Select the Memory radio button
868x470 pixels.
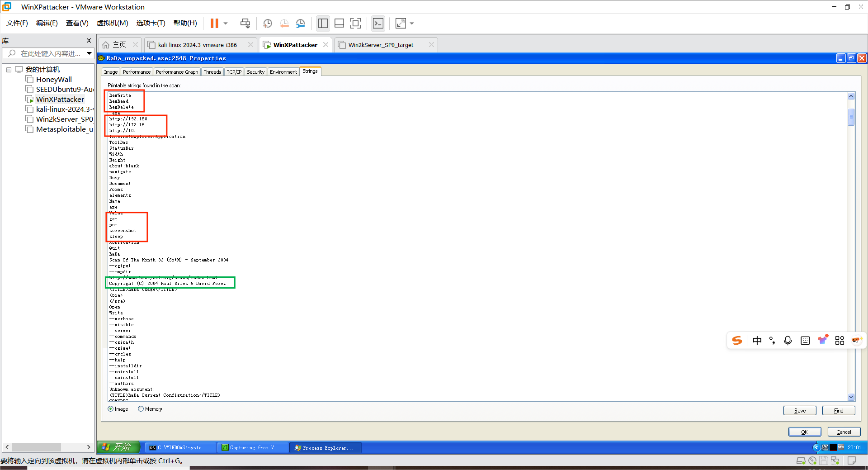141,409
